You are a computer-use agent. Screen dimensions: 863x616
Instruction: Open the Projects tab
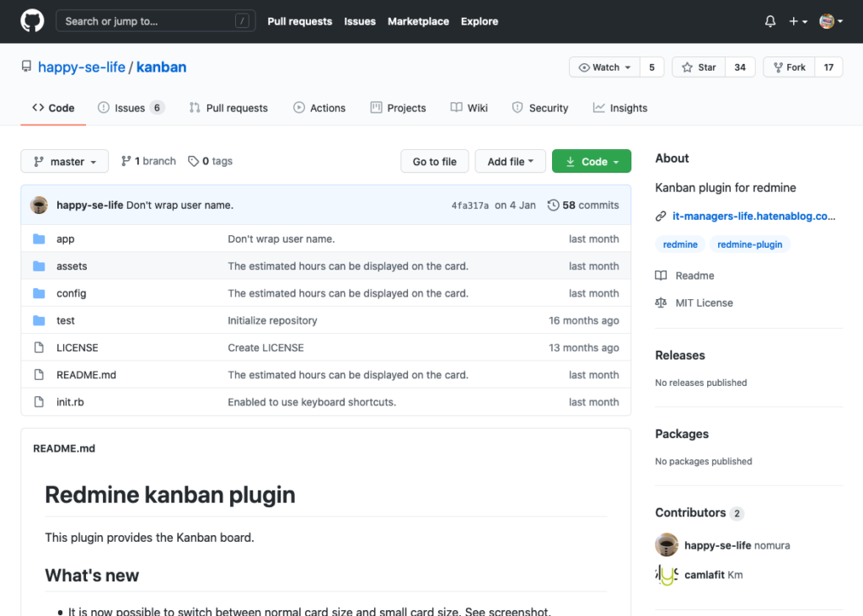(x=398, y=108)
